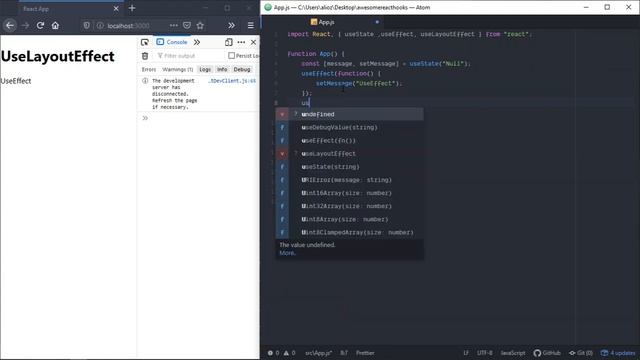Open page actions three-dot menu
640x360 pixels.
click(173, 25)
